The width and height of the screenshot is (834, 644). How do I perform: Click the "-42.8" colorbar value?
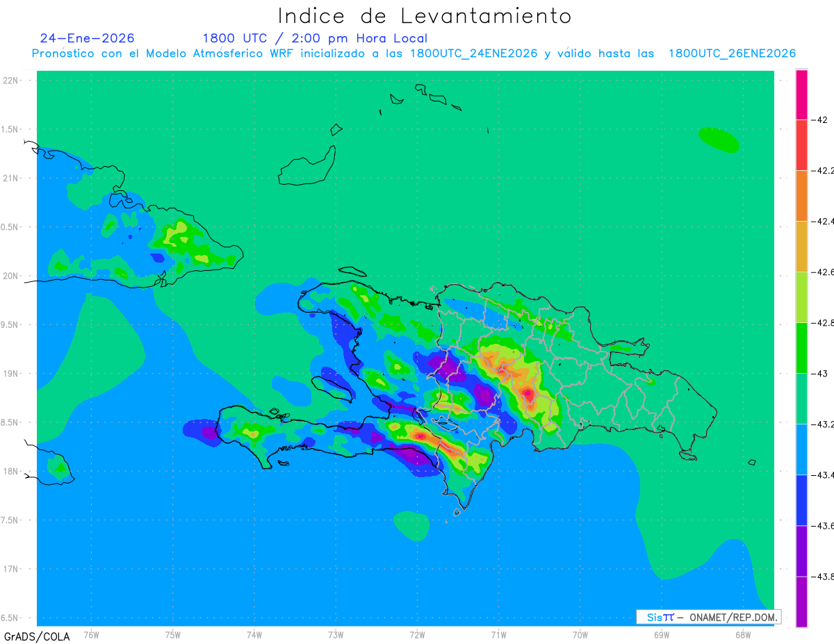(x=823, y=322)
